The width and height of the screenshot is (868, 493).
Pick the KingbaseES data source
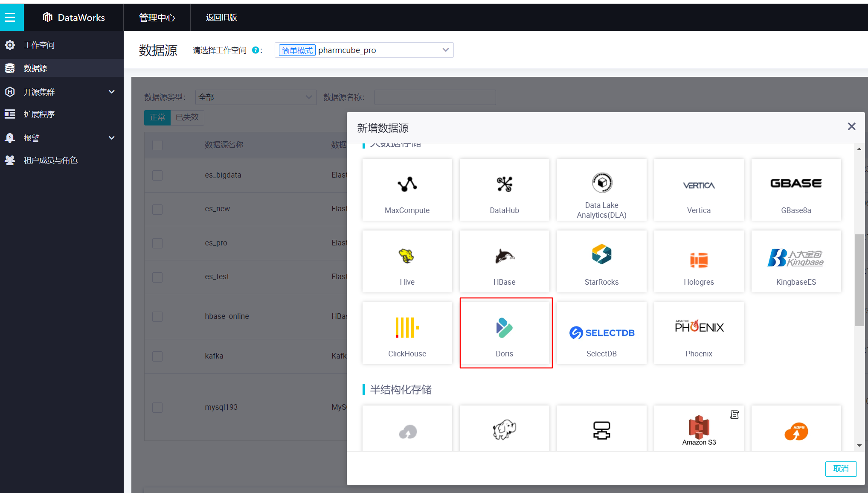point(796,262)
